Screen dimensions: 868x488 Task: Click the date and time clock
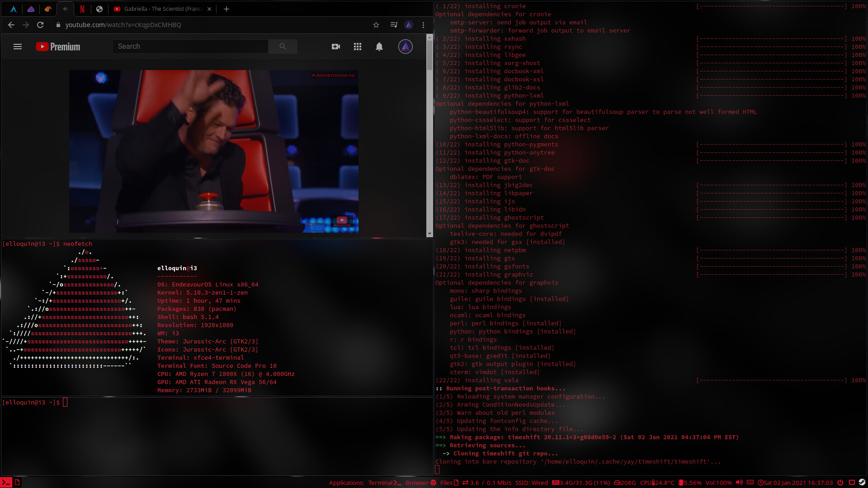pos(795,483)
